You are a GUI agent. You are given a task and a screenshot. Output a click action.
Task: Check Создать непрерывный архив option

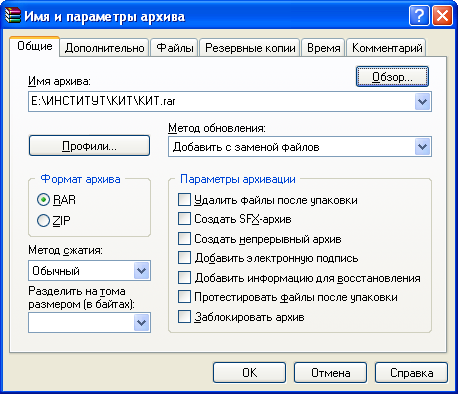coord(184,239)
